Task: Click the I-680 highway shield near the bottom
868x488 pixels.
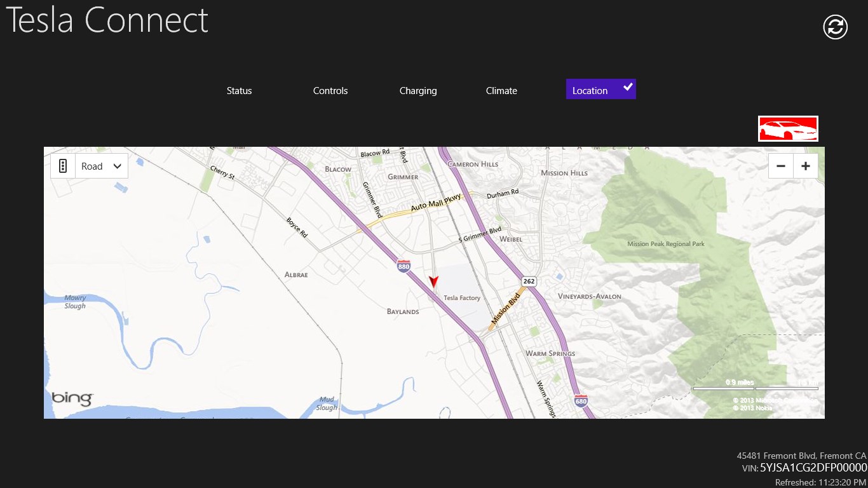Action: pyautogui.click(x=581, y=400)
